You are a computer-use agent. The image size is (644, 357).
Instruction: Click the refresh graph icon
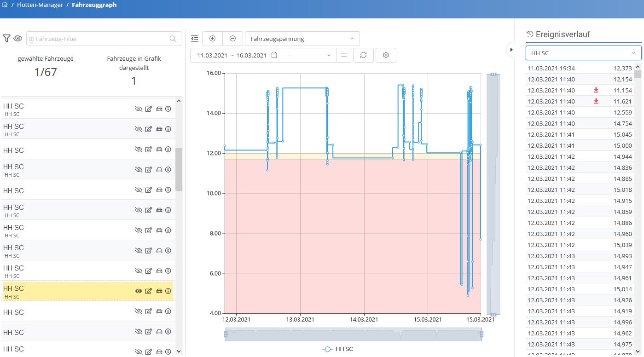(363, 55)
